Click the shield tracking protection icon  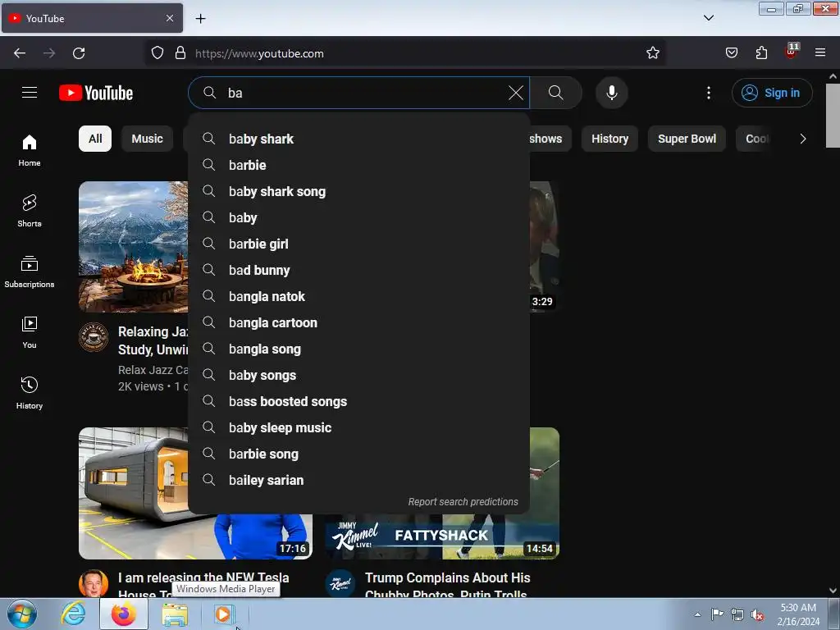click(x=157, y=53)
